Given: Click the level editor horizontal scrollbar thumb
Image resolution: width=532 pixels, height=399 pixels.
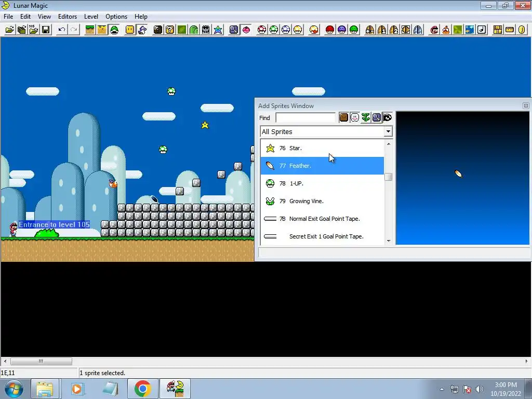Looking at the screenshot, I should 41,362.
